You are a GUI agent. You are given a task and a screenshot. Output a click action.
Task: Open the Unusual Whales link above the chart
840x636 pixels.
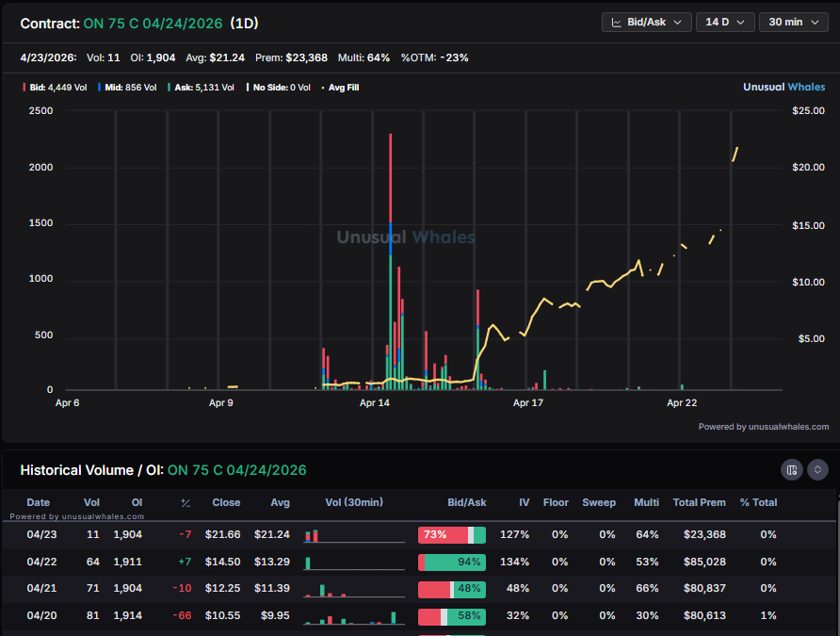783,86
